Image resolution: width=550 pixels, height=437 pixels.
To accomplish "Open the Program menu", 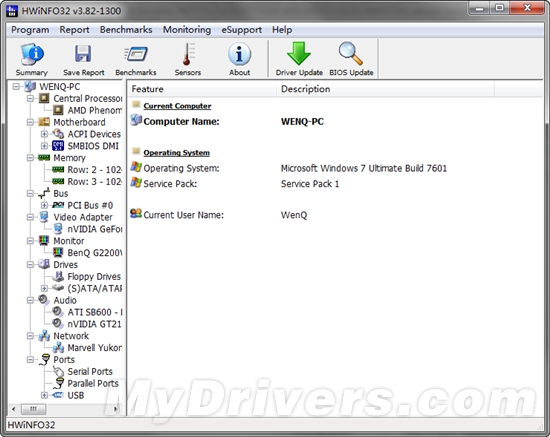I will [30, 30].
